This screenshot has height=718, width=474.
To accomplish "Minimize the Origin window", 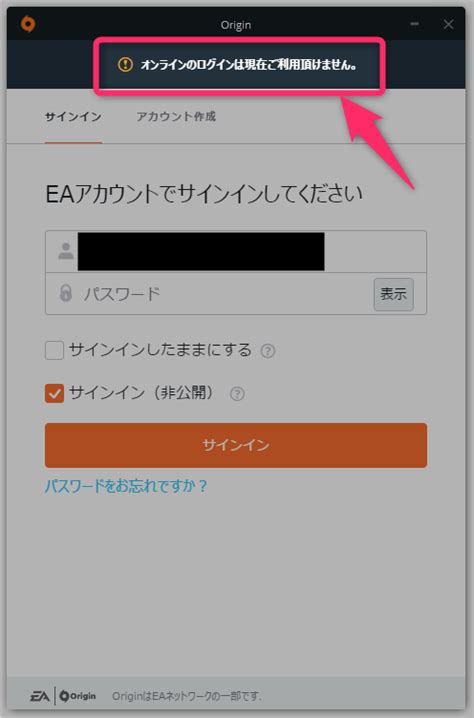I will pos(414,24).
